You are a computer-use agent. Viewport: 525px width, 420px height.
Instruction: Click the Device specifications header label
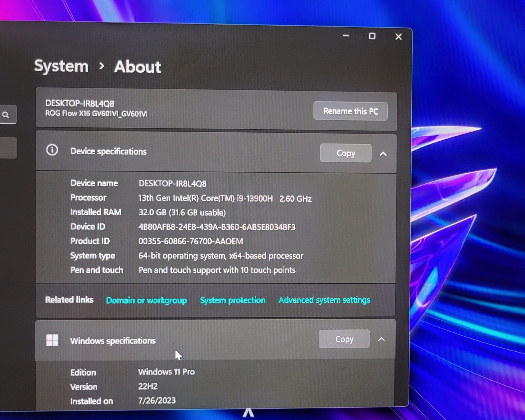click(109, 151)
